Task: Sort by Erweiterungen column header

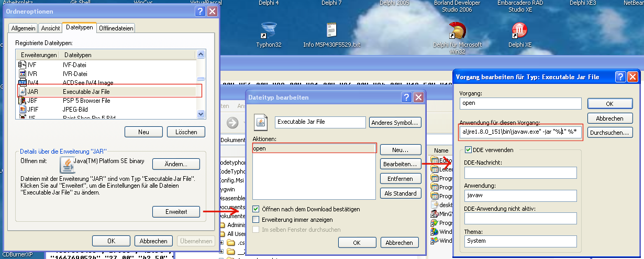Action: (39, 55)
